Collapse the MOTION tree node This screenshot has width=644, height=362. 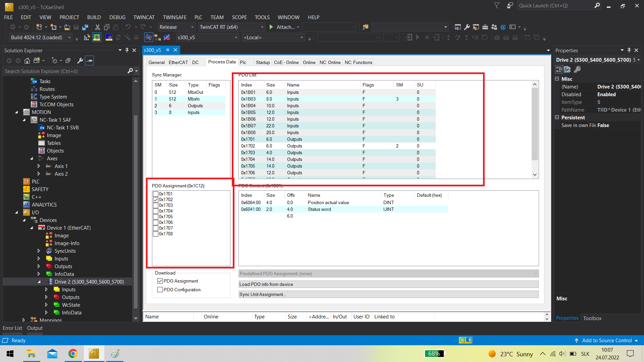(16, 112)
